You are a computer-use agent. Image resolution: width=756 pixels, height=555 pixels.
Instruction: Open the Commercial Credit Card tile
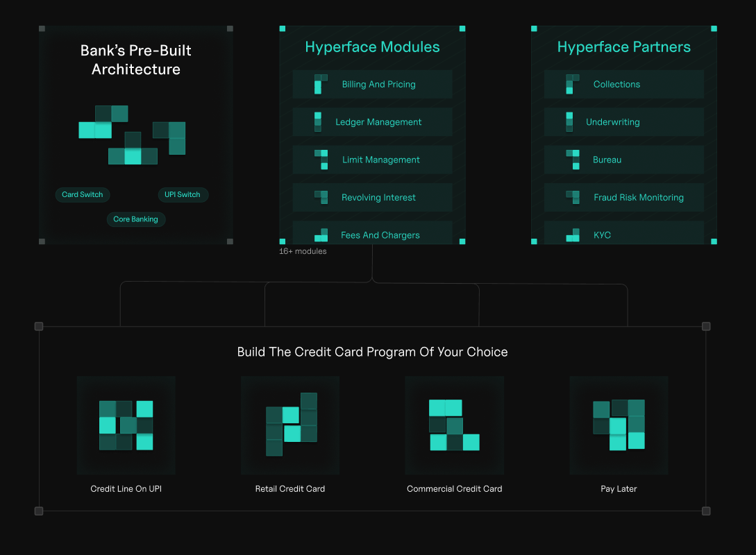455,425
